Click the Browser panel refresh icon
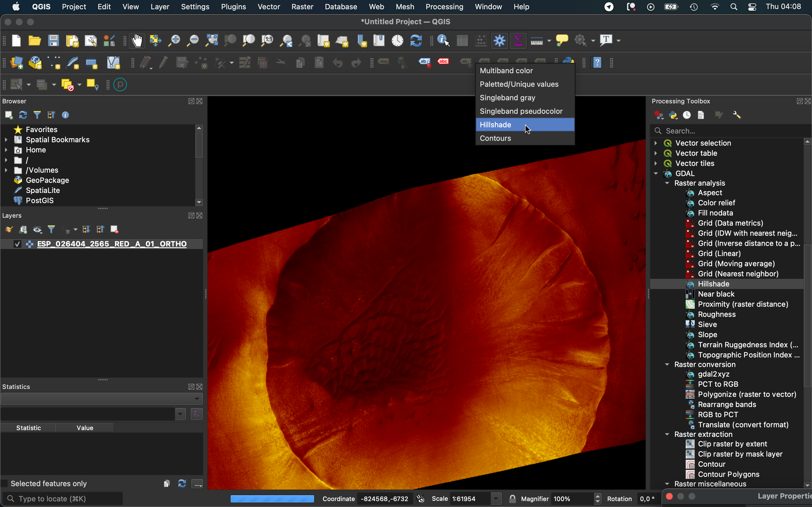Screen dimensions: 812x507 pos(23,115)
